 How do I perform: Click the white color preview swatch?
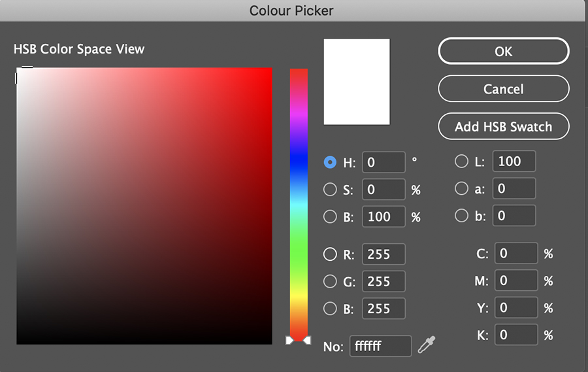357,82
